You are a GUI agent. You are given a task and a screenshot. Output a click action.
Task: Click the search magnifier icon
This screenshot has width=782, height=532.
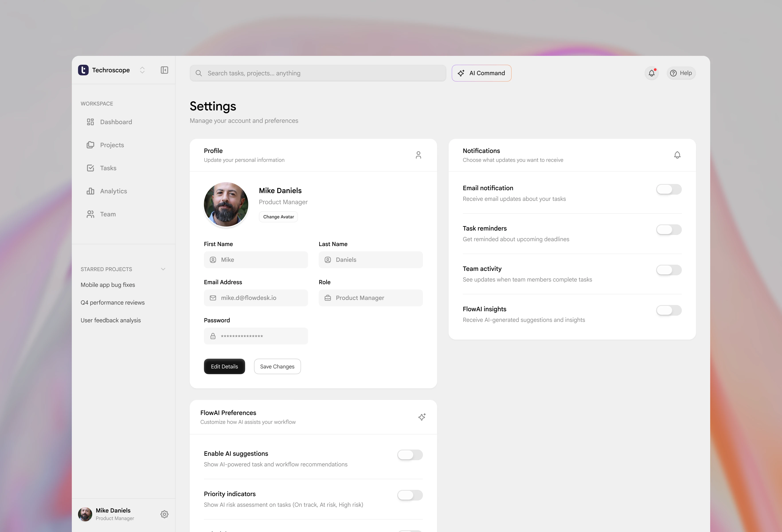pos(199,73)
